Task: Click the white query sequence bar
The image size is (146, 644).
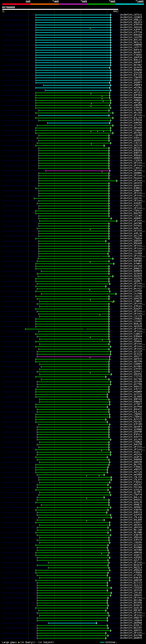Action: point(60,10)
